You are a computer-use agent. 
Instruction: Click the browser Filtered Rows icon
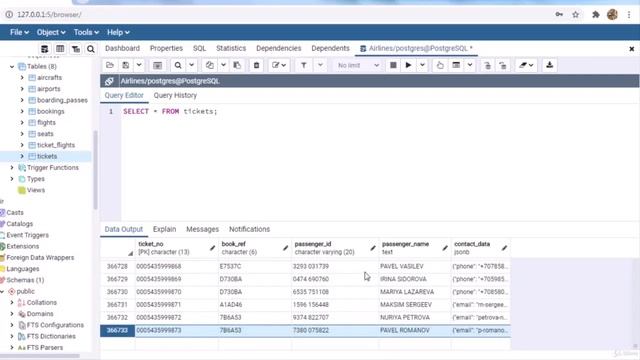76,49
